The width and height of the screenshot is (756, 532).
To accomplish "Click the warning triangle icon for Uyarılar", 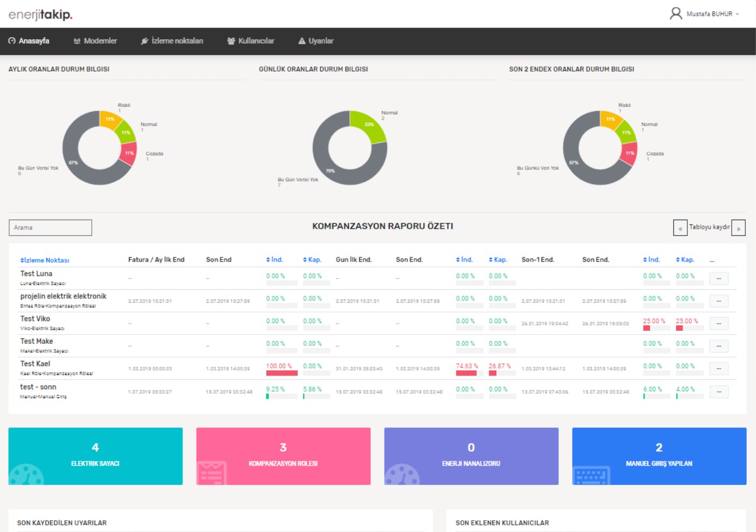I will (302, 41).
